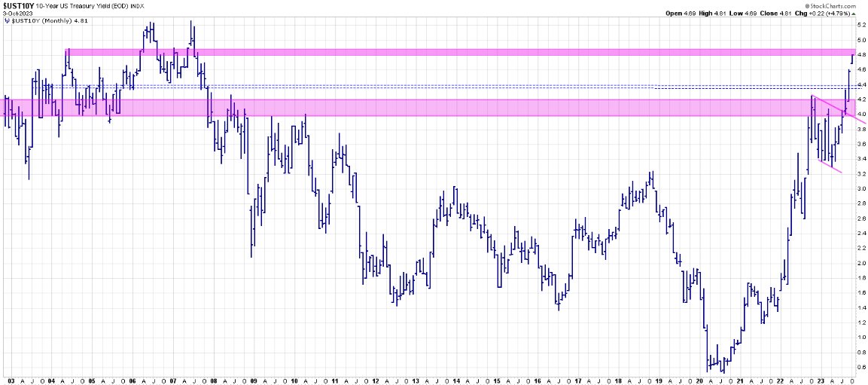The width and height of the screenshot is (868, 385).
Task: Click the 16 year label on the x-axis
Action: (x=538, y=380)
